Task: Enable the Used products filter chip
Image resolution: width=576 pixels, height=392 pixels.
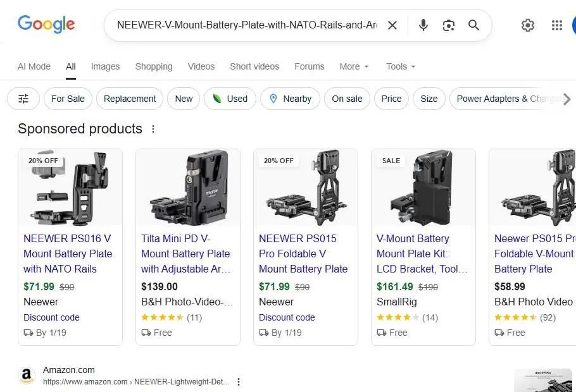Action: tap(230, 99)
